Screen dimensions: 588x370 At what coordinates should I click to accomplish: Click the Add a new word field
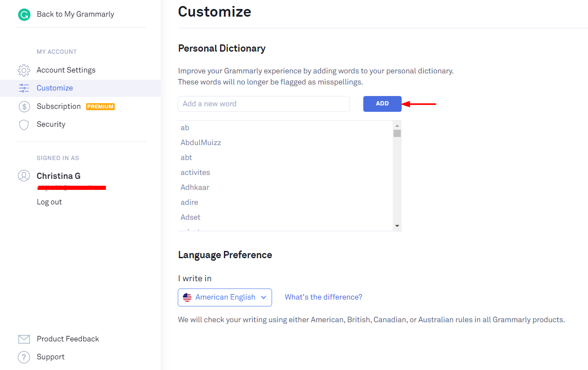[264, 104]
